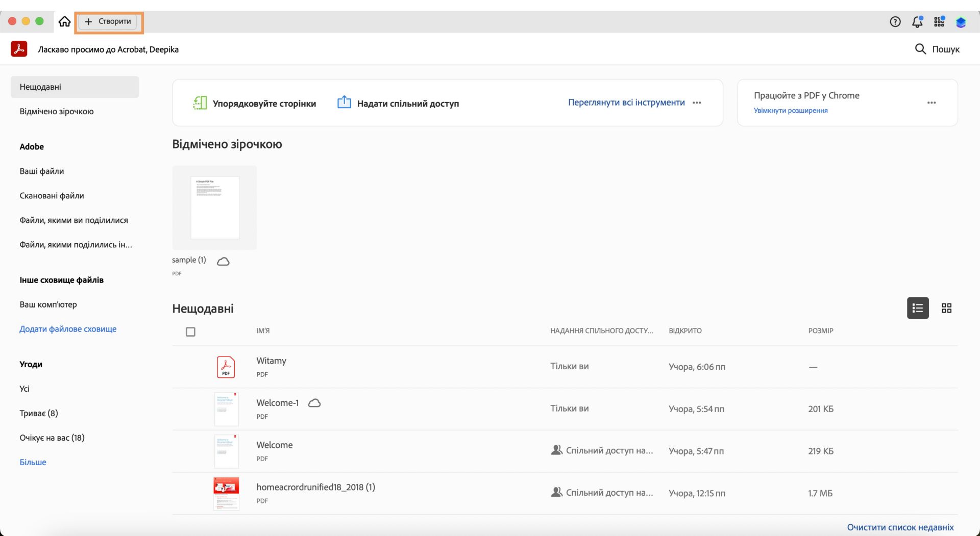The height and width of the screenshot is (536, 980).
Task: Open the notifications bell icon
Action: pos(917,21)
